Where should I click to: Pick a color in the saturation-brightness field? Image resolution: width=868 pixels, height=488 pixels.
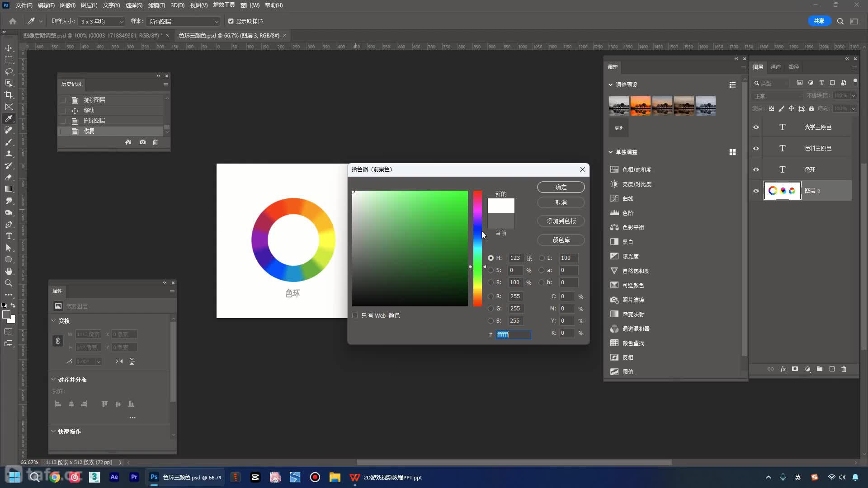coord(410,249)
